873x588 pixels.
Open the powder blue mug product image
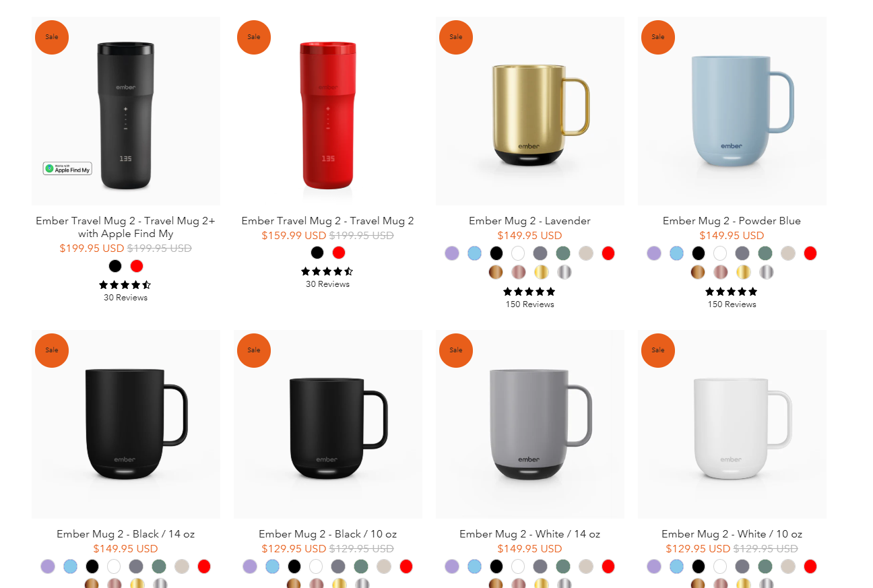732,111
